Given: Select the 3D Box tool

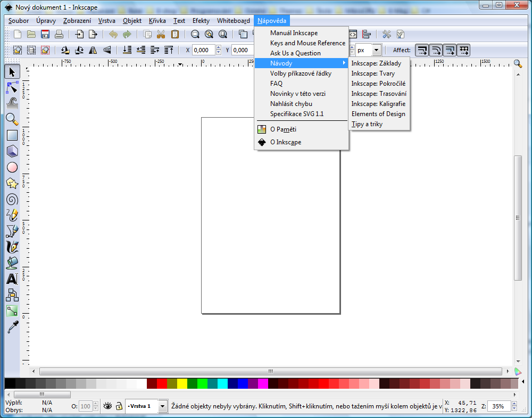Looking at the screenshot, I should click(12, 151).
